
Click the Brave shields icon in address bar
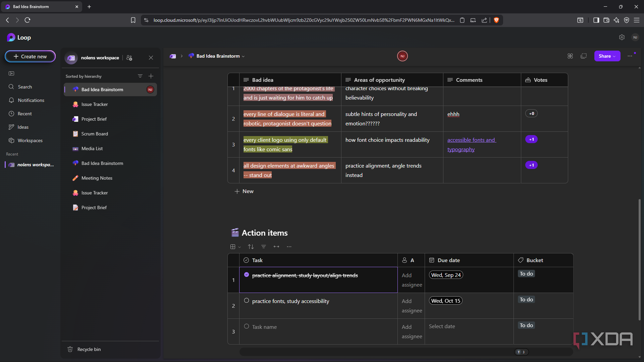(x=496, y=20)
